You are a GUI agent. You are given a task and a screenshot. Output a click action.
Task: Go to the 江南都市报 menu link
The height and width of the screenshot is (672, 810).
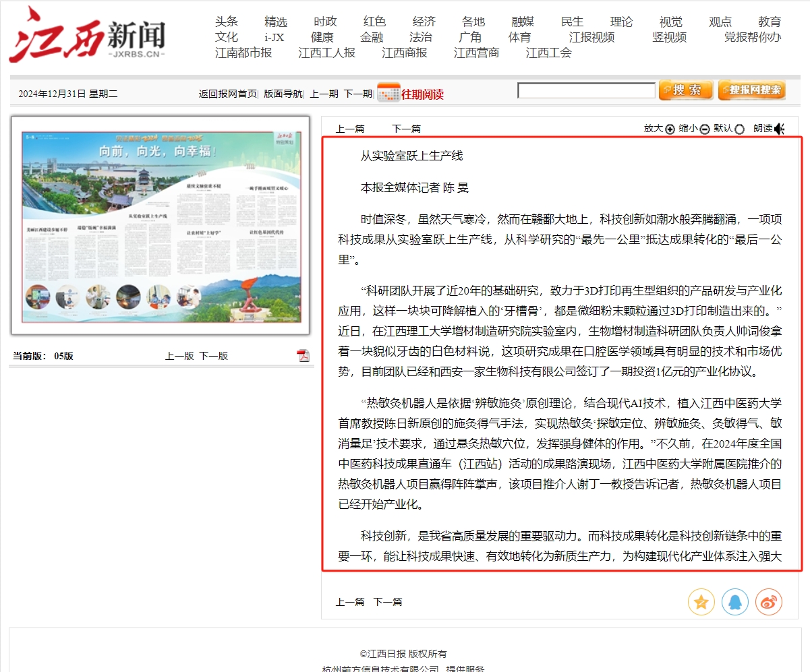243,53
